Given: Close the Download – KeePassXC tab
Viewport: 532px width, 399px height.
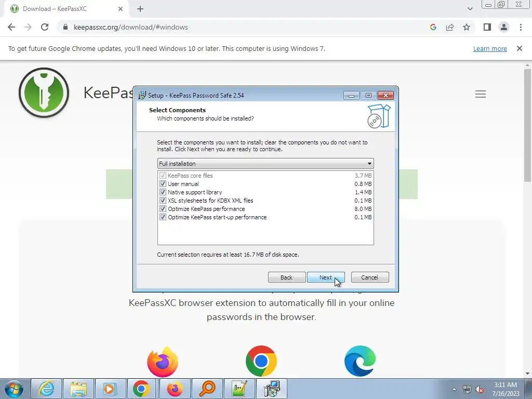Looking at the screenshot, I should [x=121, y=9].
